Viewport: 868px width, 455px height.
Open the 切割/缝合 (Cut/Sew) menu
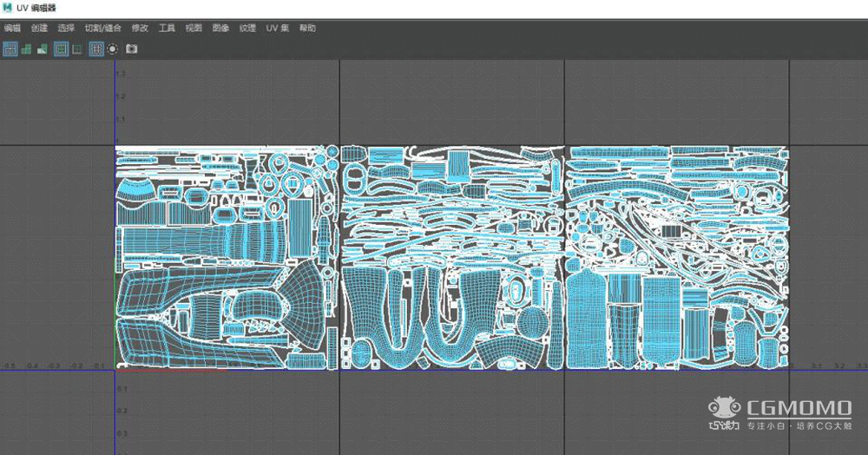(102, 29)
